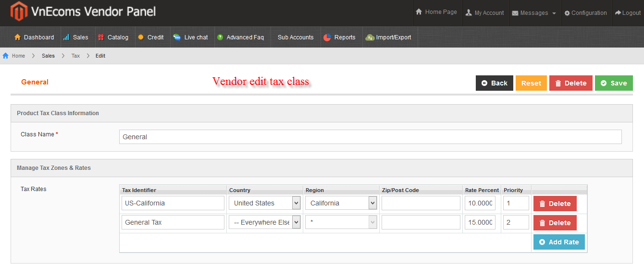Open the United States country dropdown
Screen dimensions: 644x277
coord(296,203)
